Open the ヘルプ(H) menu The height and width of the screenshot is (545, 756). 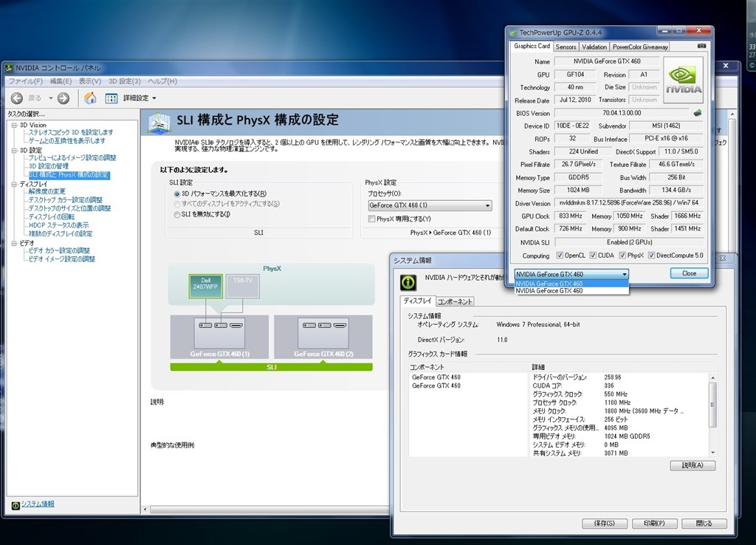pyautogui.click(x=162, y=81)
